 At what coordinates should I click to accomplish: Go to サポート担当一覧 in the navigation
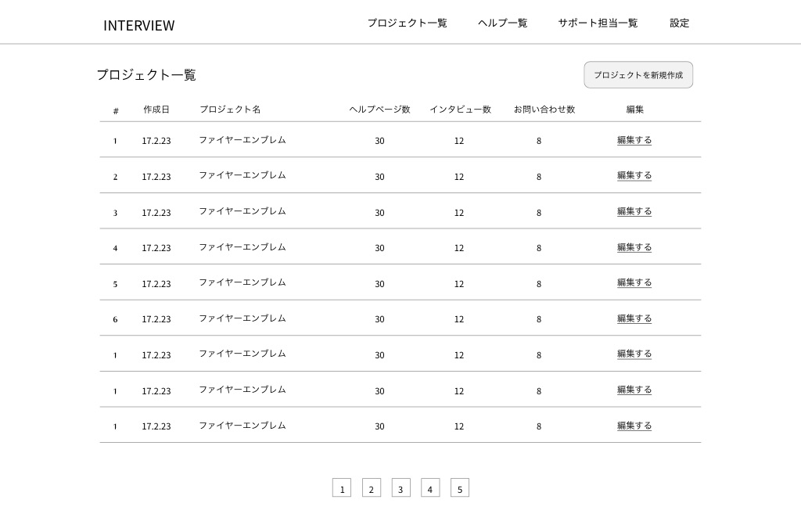(x=598, y=23)
